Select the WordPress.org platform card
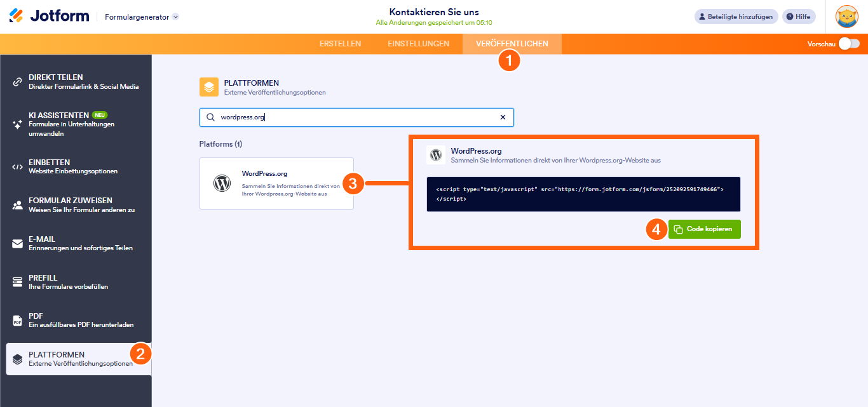Screen dimensions: 868x407 coord(276,183)
